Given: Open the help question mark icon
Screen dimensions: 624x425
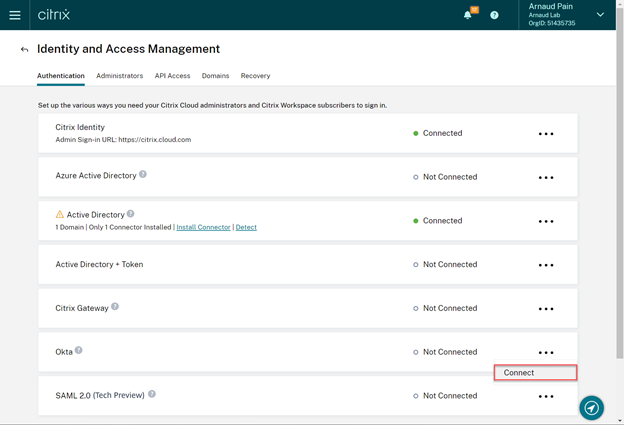Looking at the screenshot, I should (x=494, y=15).
